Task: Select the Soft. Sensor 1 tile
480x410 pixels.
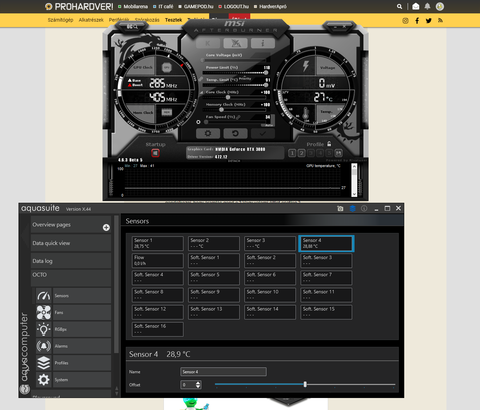Action: click(x=214, y=261)
